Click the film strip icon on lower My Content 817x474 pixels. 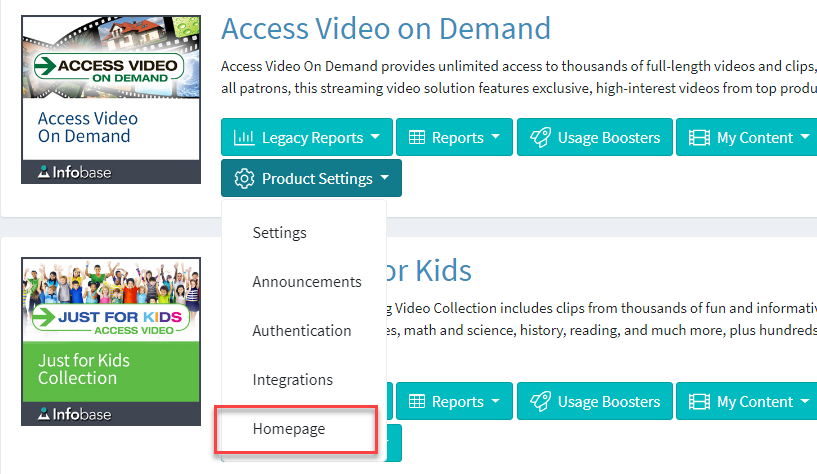[699, 402]
